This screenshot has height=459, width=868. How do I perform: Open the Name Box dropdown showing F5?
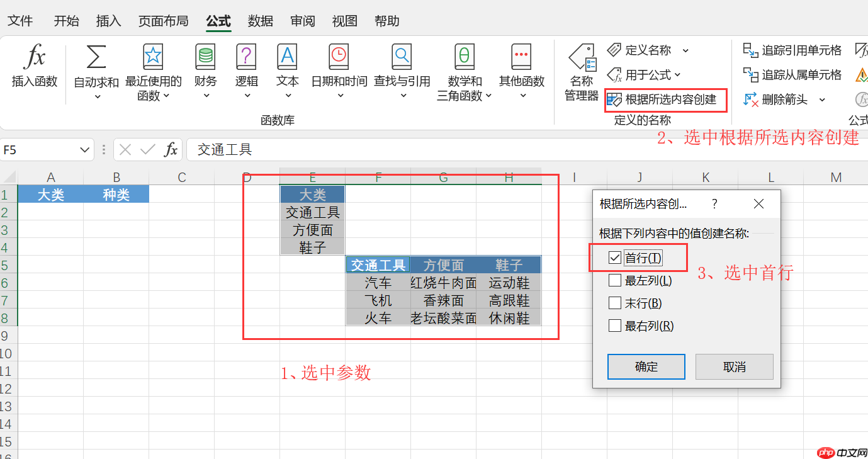tap(86, 150)
